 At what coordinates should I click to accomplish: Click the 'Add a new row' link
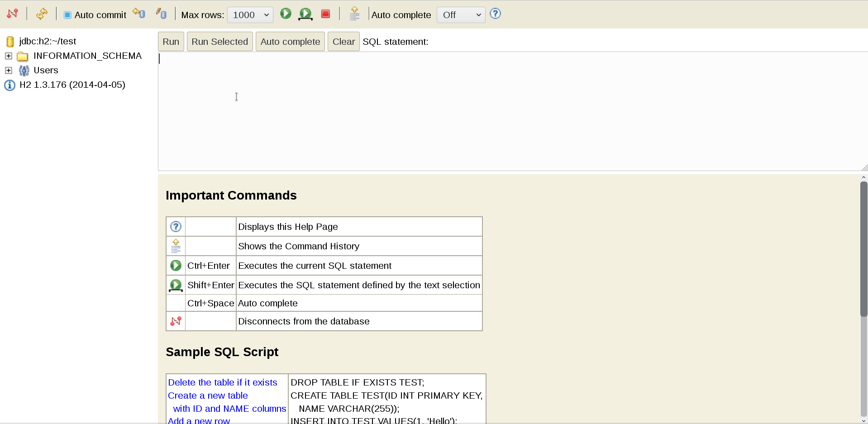tap(199, 420)
